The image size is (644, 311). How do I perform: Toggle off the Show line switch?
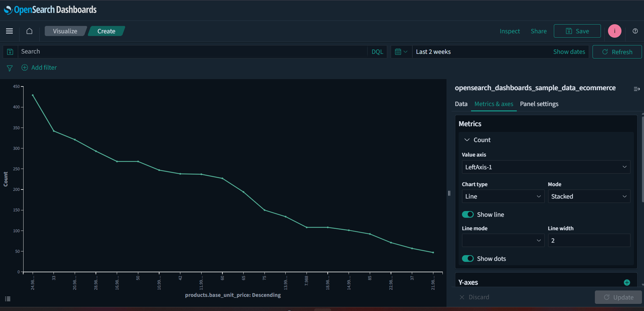468,214
